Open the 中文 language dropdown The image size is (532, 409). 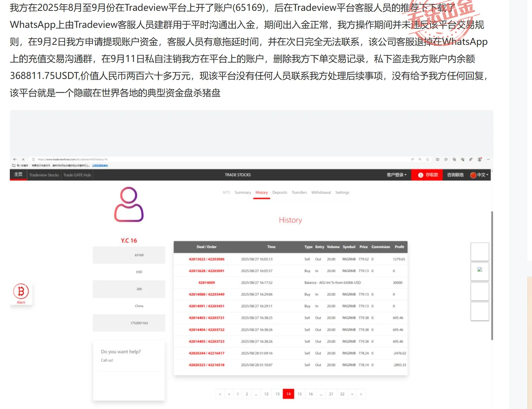pyautogui.click(x=483, y=175)
